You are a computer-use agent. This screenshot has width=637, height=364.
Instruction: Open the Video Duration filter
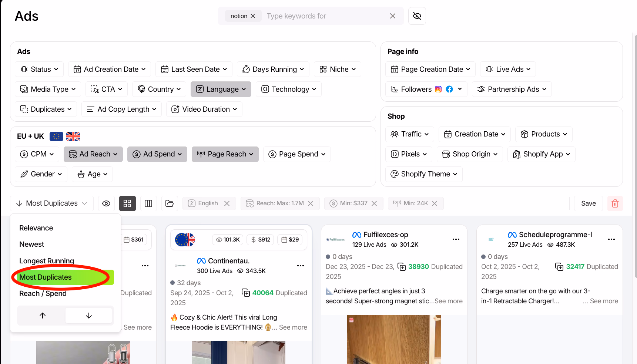click(204, 109)
